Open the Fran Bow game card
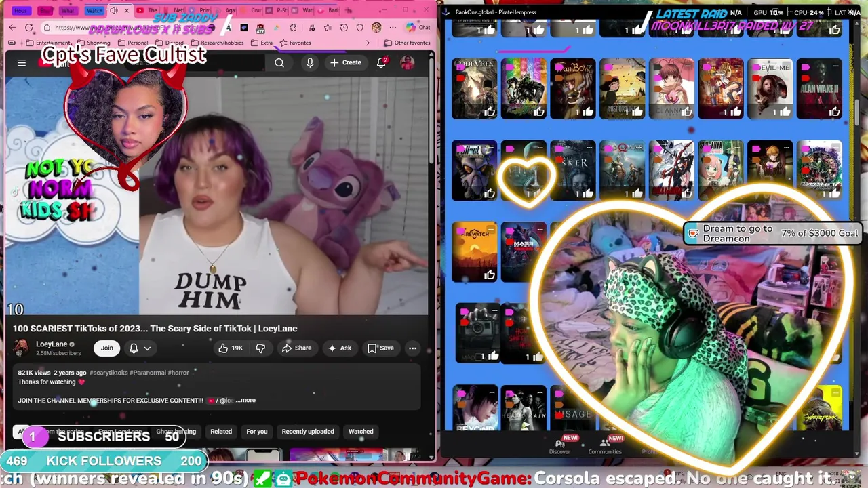 [573, 88]
